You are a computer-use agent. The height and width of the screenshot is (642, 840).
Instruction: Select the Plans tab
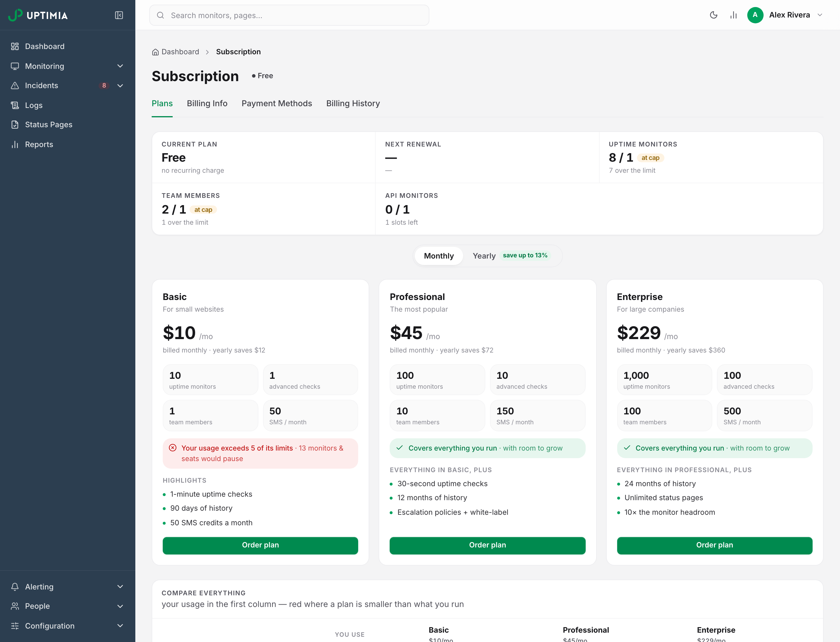tap(162, 104)
